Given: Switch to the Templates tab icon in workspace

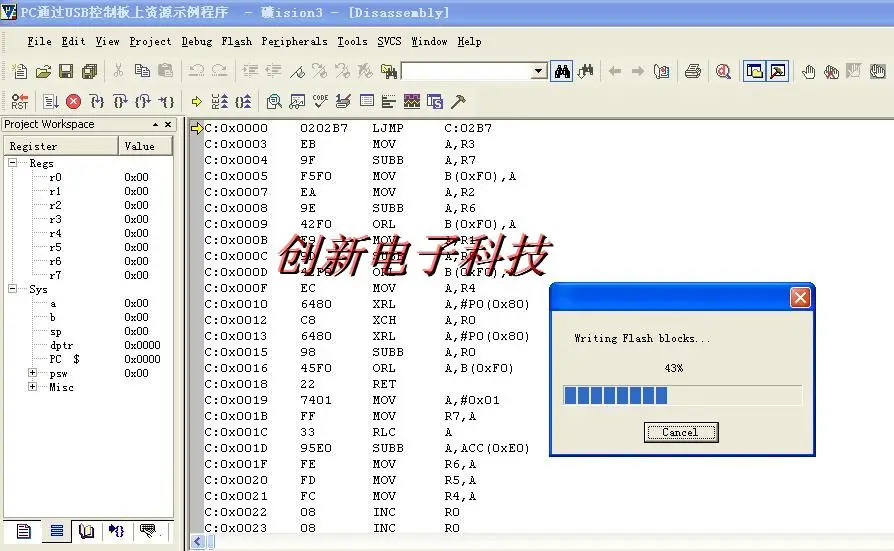Looking at the screenshot, I should coord(148,532).
